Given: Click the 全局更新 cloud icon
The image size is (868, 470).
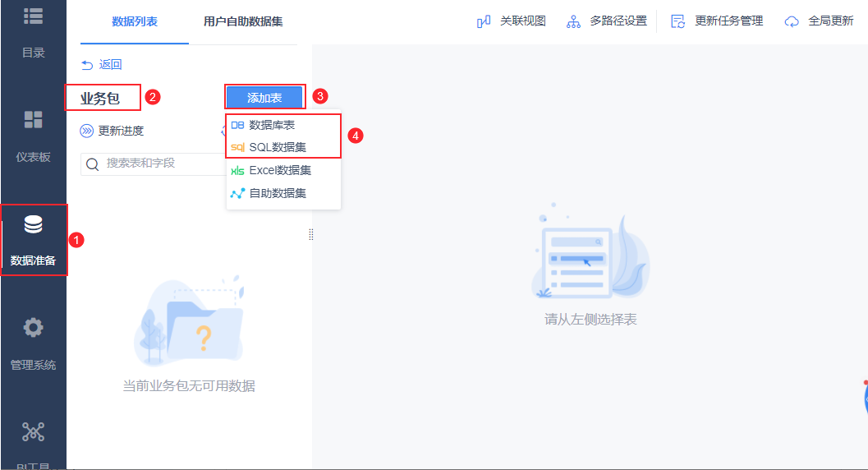Looking at the screenshot, I should [792, 21].
